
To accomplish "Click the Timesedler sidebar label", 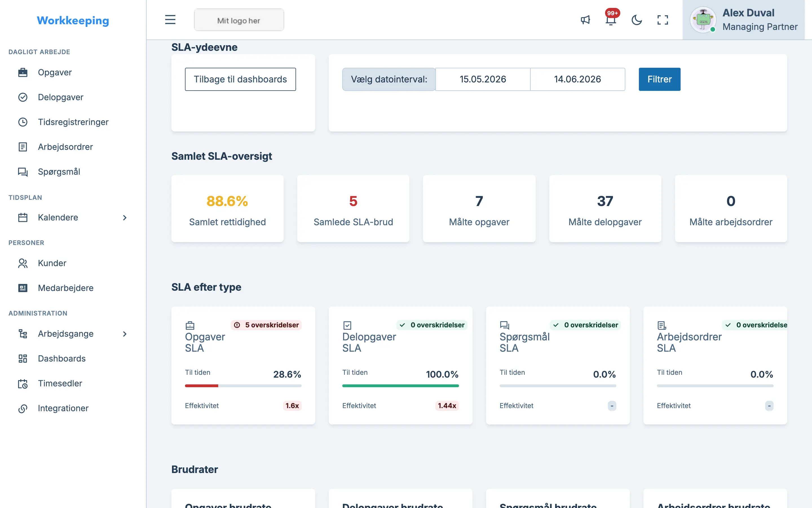I will 60,384.
